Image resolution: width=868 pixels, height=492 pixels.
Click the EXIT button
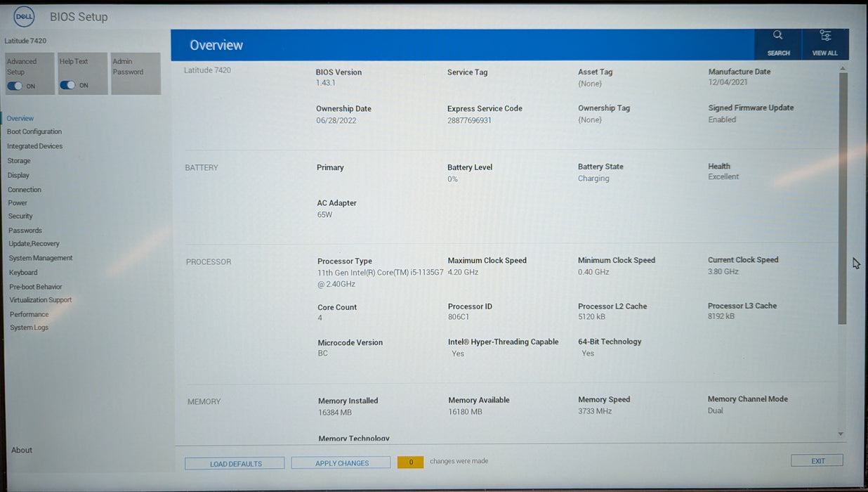(817, 461)
